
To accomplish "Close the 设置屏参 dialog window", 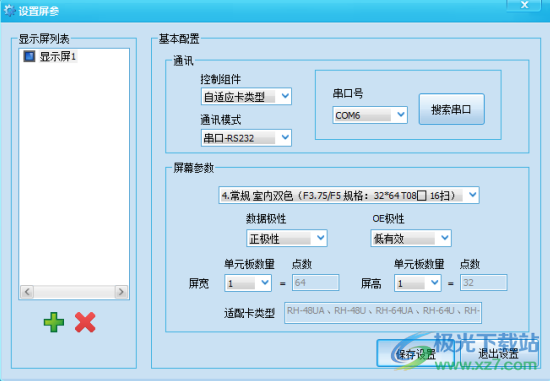I will point(524,5).
